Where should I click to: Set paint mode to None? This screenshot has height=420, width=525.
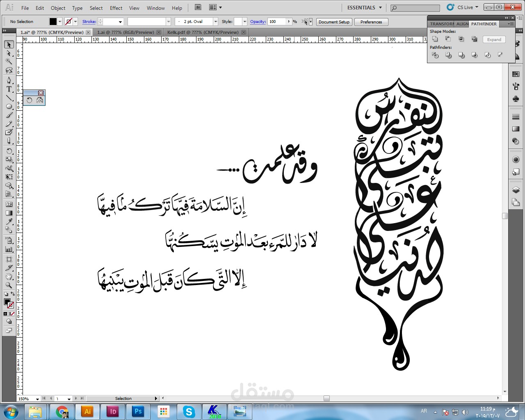pyautogui.click(x=13, y=314)
